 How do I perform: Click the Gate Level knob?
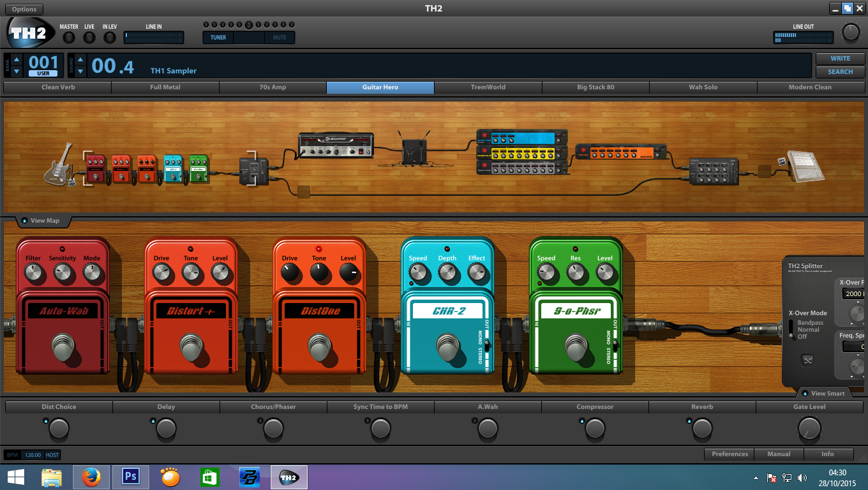809,428
